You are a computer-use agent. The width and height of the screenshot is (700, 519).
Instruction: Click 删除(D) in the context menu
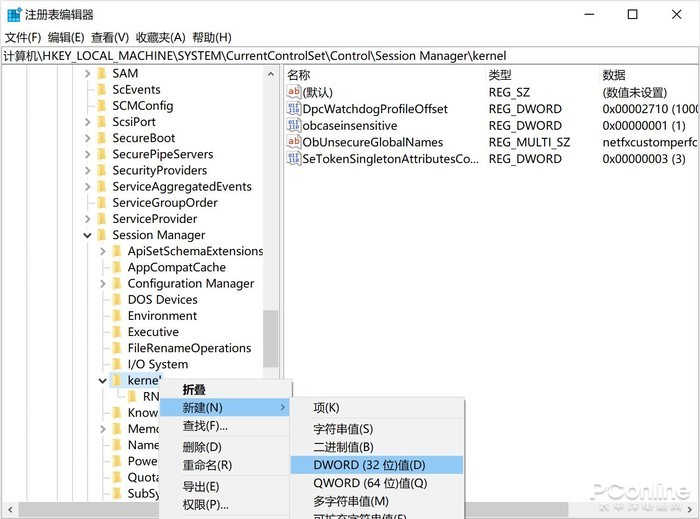[x=225, y=447]
